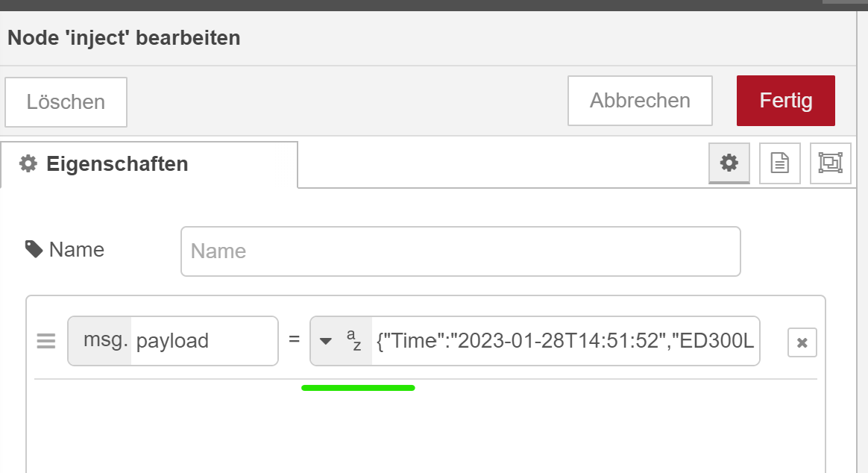The height and width of the screenshot is (473, 868).
Task: Expand the value type dropdown arrow
Action: tap(326, 342)
